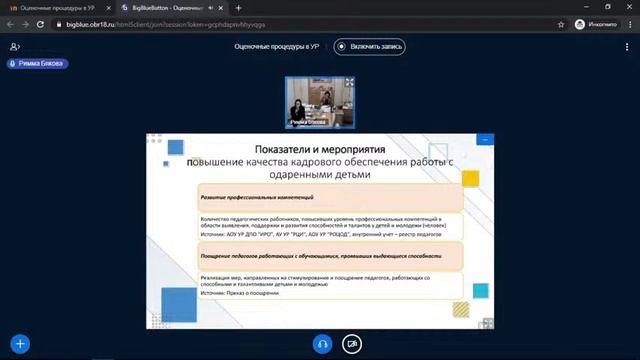The height and width of the screenshot is (360, 640).
Task: Go back in browser history
Action: 10,24
